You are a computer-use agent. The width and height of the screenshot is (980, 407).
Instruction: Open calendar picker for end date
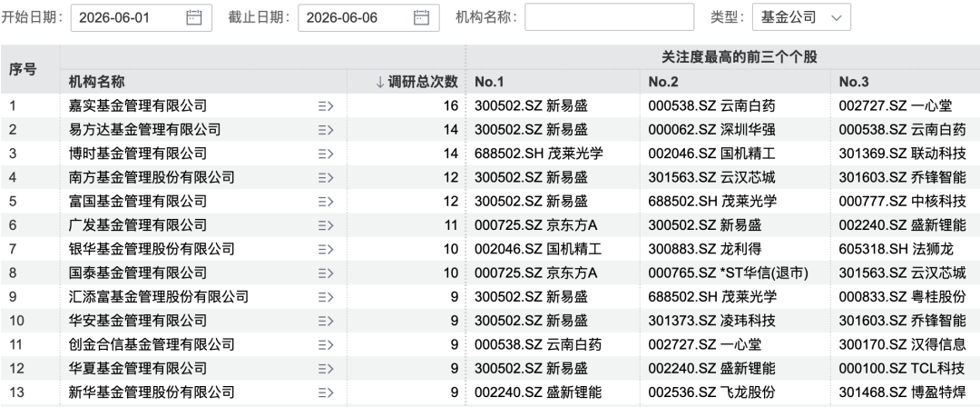(421, 17)
